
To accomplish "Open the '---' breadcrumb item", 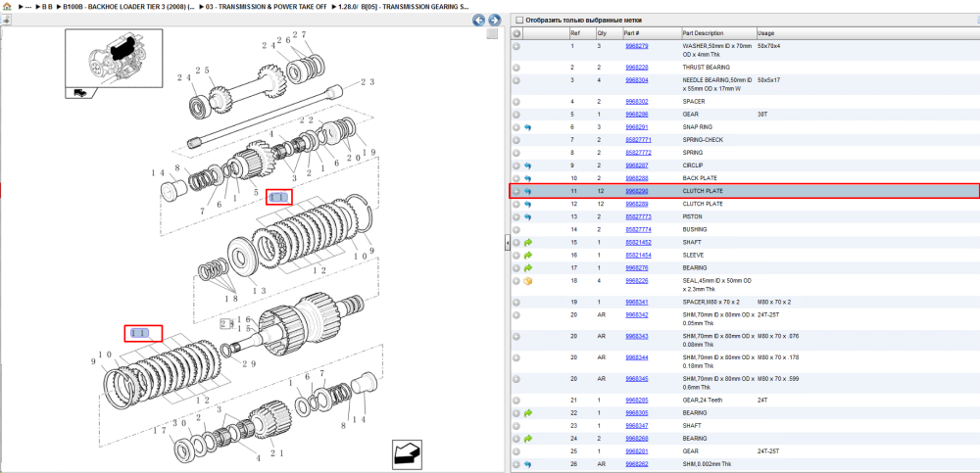I will coord(28,6).
